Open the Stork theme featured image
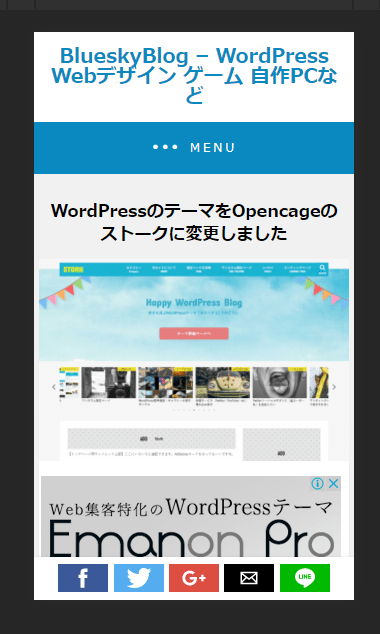Viewport: 380px width, 634px height. tap(194, 360)
